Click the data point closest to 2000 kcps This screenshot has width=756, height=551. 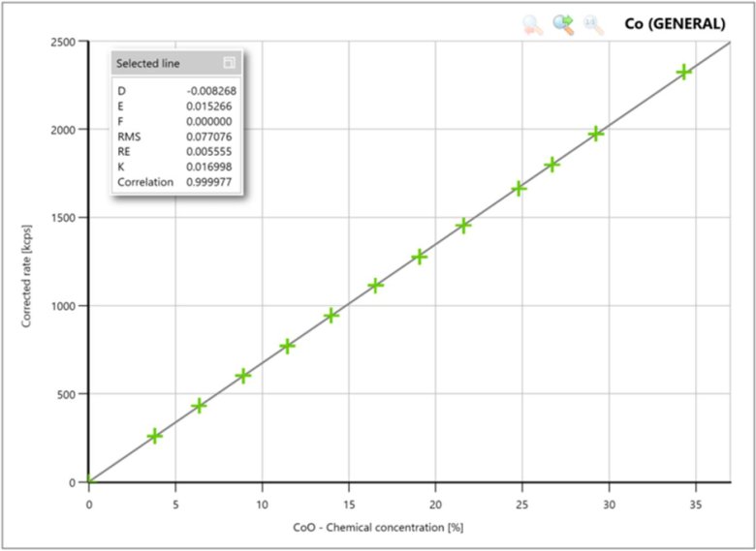click(x=596, y=134)
